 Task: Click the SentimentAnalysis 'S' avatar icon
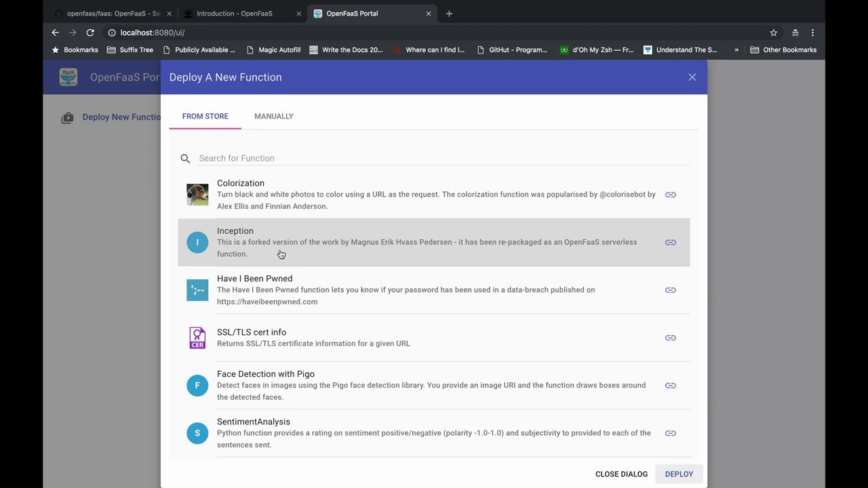[197, 433]
